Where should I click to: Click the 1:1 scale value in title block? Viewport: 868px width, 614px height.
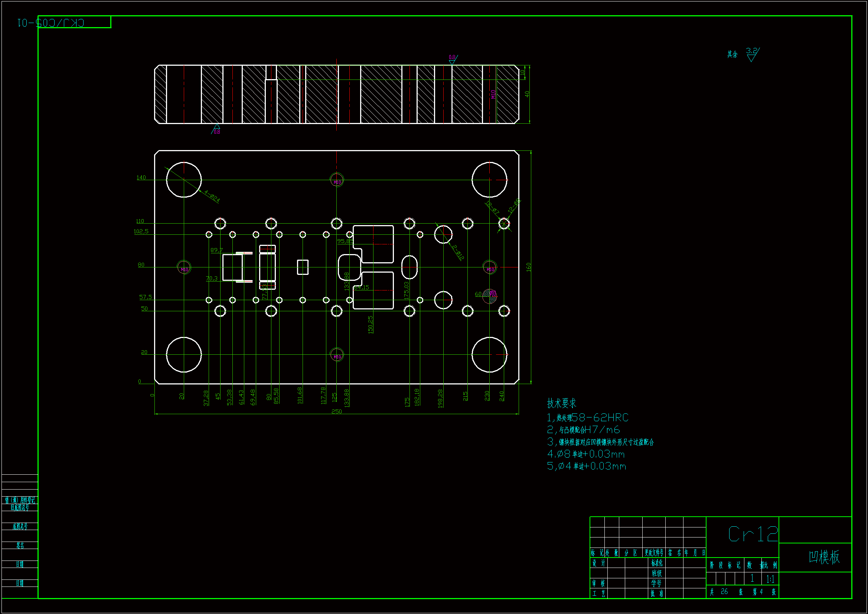(770, 579)
